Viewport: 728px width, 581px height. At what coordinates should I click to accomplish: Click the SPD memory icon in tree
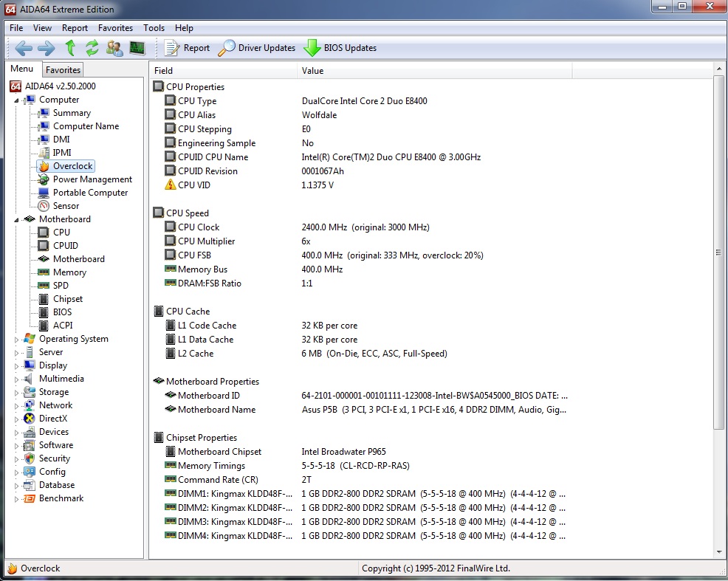[44, 286]
